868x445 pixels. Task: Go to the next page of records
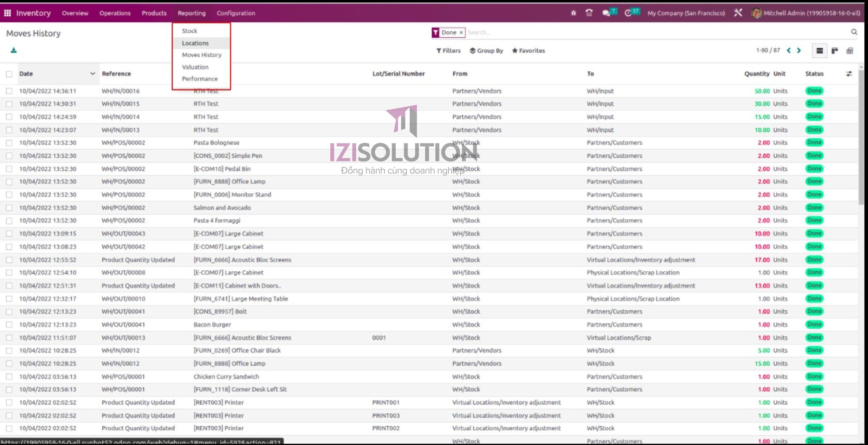coord(799,50)
